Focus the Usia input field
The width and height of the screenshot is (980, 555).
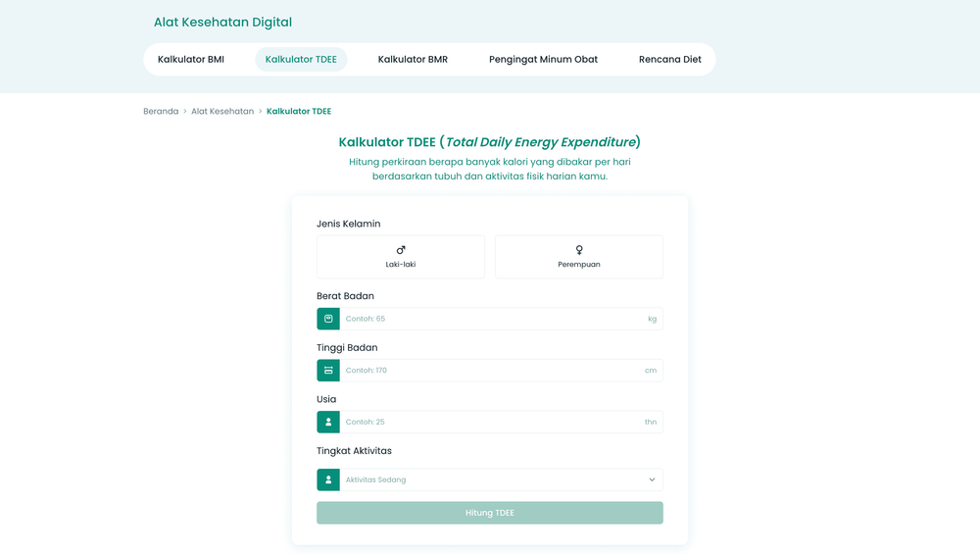tap(491, 422)
